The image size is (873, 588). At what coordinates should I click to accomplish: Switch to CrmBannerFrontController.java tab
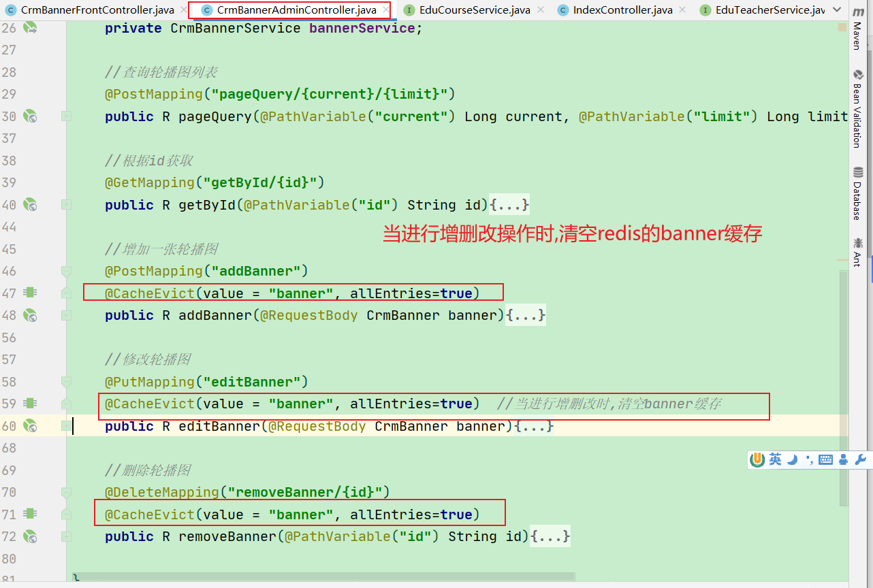tap(97, 10)
